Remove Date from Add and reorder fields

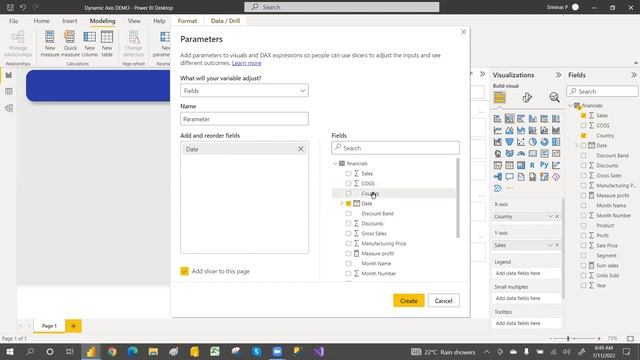300,149
